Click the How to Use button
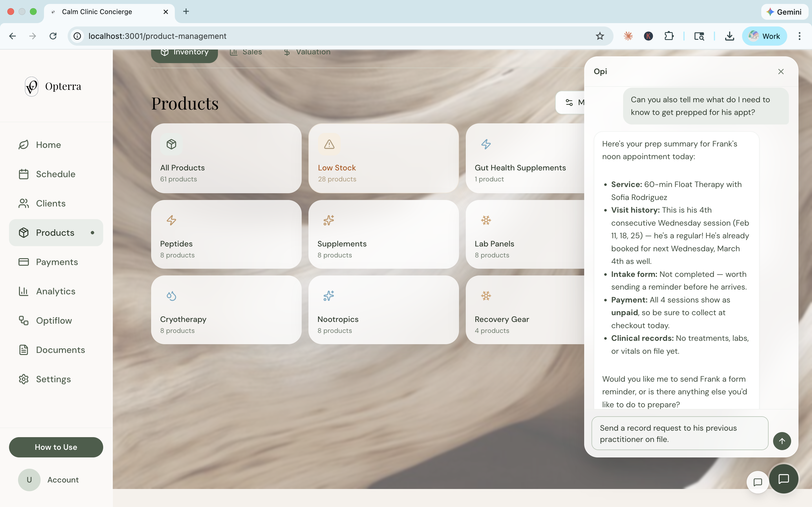The height and width of the screenshot is (507, 812). pos(56,447)
